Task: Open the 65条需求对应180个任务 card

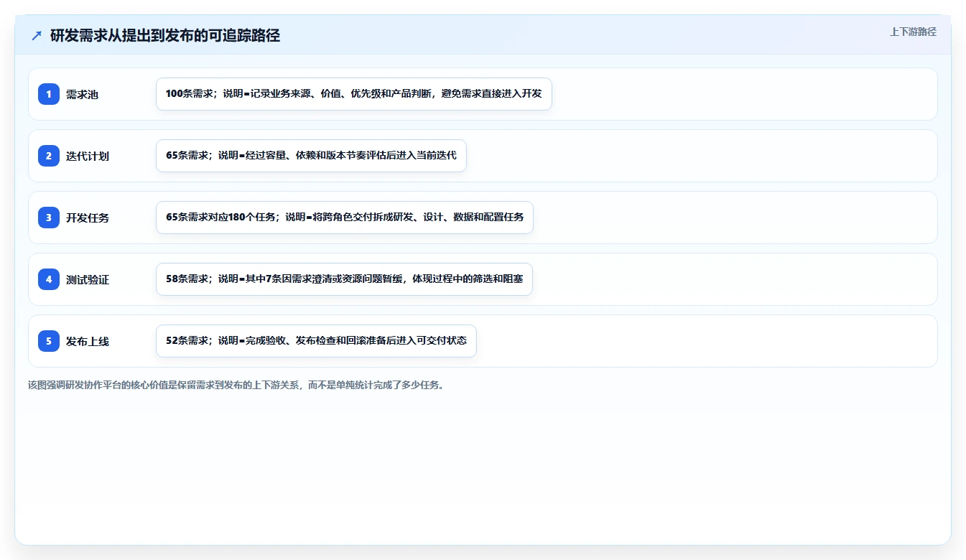Action: pyautogui.click(x=345, y=218)
